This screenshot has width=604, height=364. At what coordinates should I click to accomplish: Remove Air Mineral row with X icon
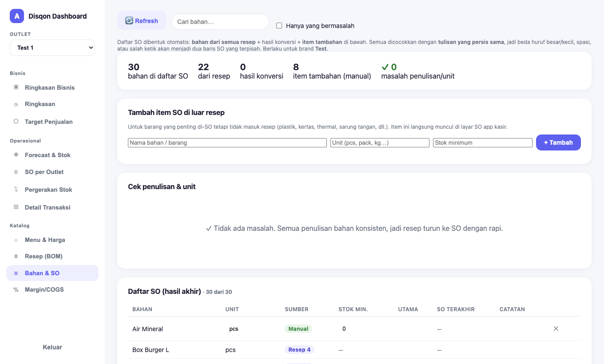556,328
